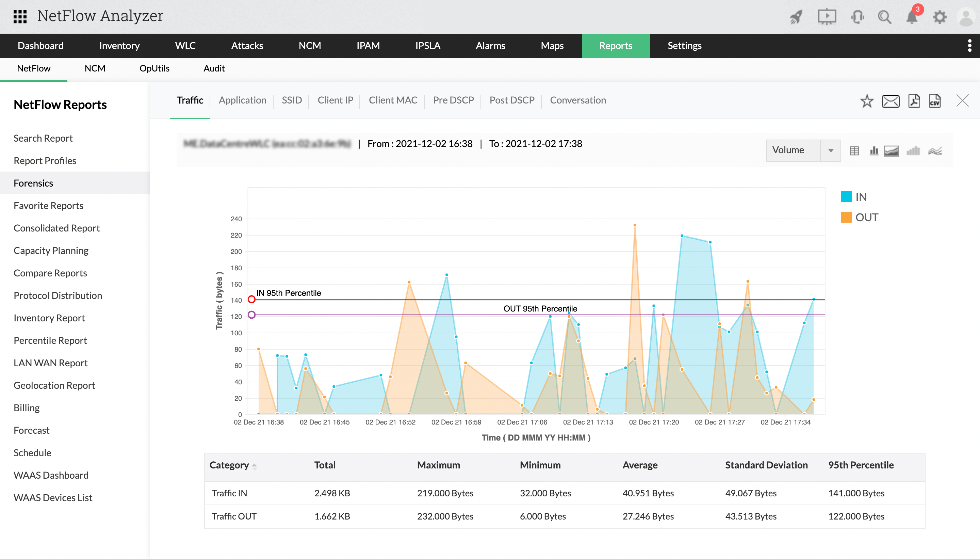Export the report as PDF
The image size is (980, 559).
point(914,101)
